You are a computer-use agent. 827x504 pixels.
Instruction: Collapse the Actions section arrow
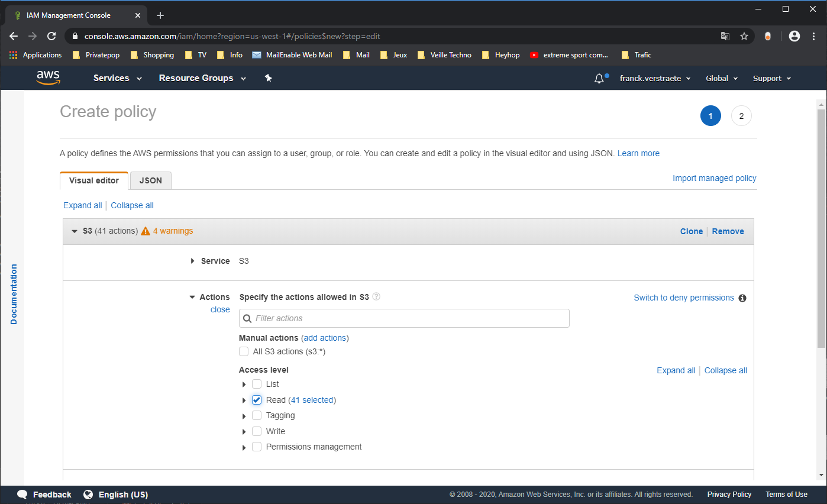[192, 298]
